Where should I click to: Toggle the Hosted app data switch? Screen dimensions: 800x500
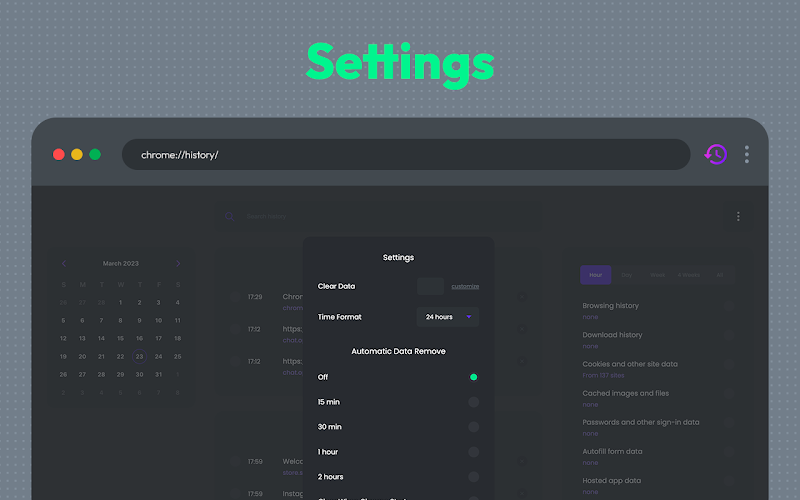click(x=729, y=480)
